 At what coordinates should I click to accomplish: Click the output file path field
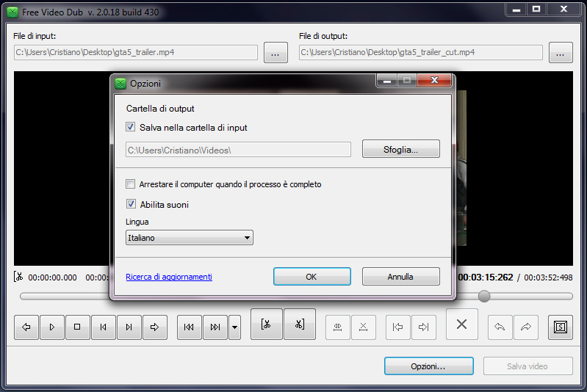[x=421, y=52]
